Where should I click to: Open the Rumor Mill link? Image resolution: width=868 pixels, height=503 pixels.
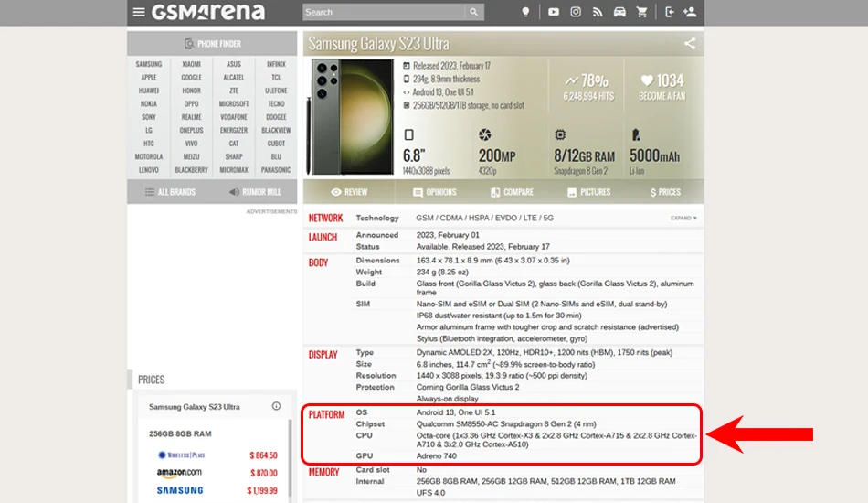pos(255,192)
